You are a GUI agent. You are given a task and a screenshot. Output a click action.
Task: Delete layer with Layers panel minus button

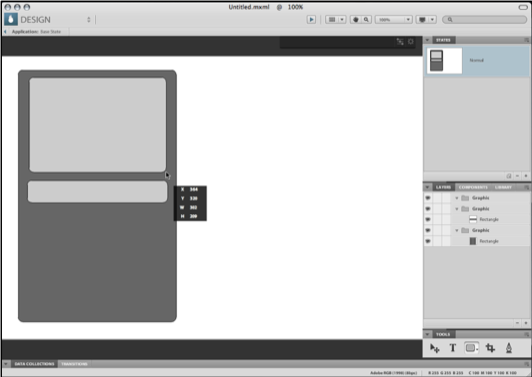(517, 323)
